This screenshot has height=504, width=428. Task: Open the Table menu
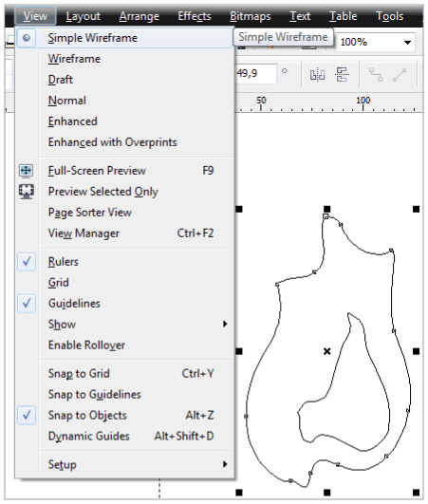coord(343,16)
